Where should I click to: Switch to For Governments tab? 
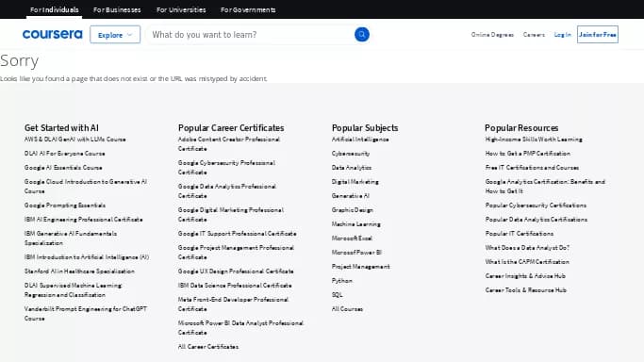coord(248,9)
